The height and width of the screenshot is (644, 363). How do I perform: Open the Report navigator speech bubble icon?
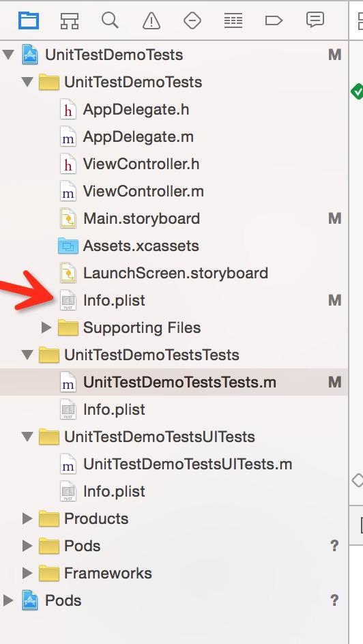tap(315, 20)
